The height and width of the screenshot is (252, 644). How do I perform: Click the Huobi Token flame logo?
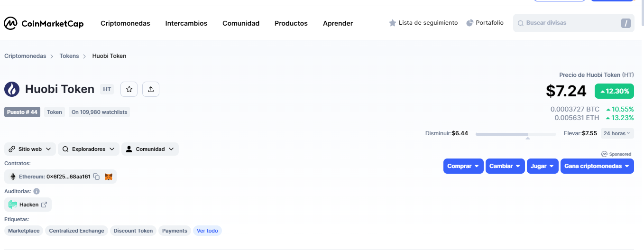[12, 89]
